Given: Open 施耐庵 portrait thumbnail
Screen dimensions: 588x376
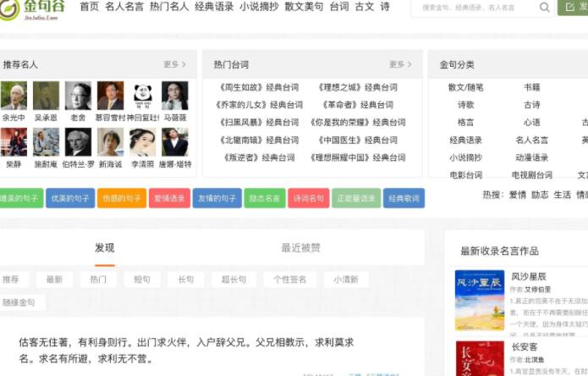Looking at the screenshot, I should pos(47,141).
